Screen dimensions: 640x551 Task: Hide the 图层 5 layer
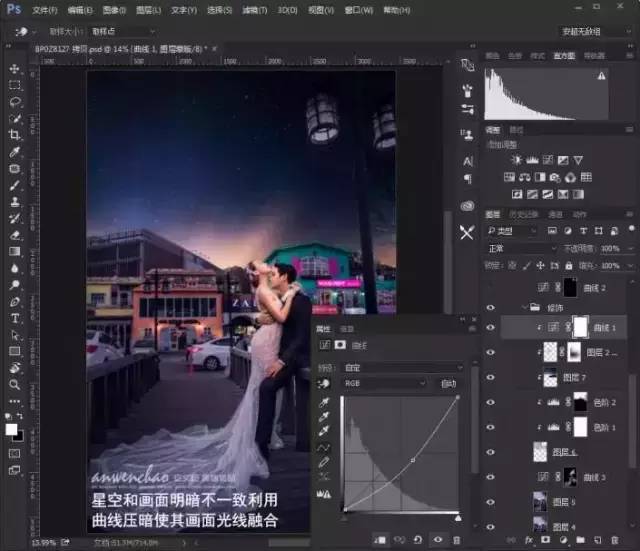pyautogui.click(x=491, y=502)
